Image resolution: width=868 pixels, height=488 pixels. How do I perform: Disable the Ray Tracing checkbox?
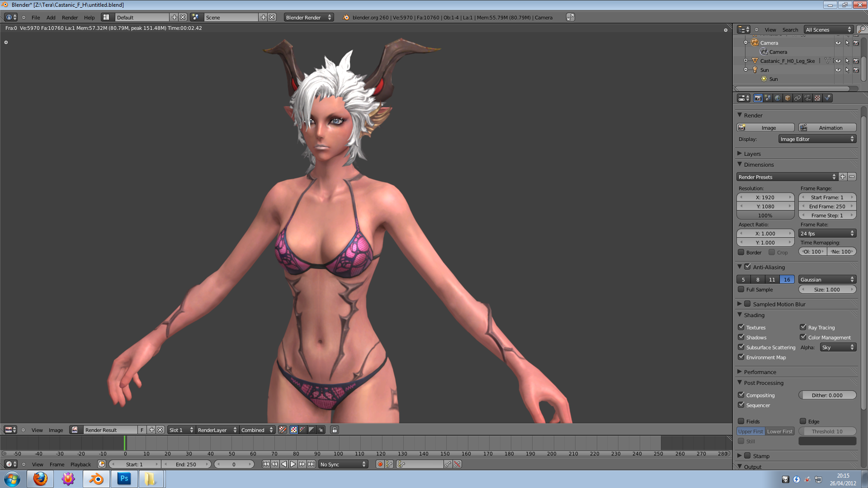803,327
